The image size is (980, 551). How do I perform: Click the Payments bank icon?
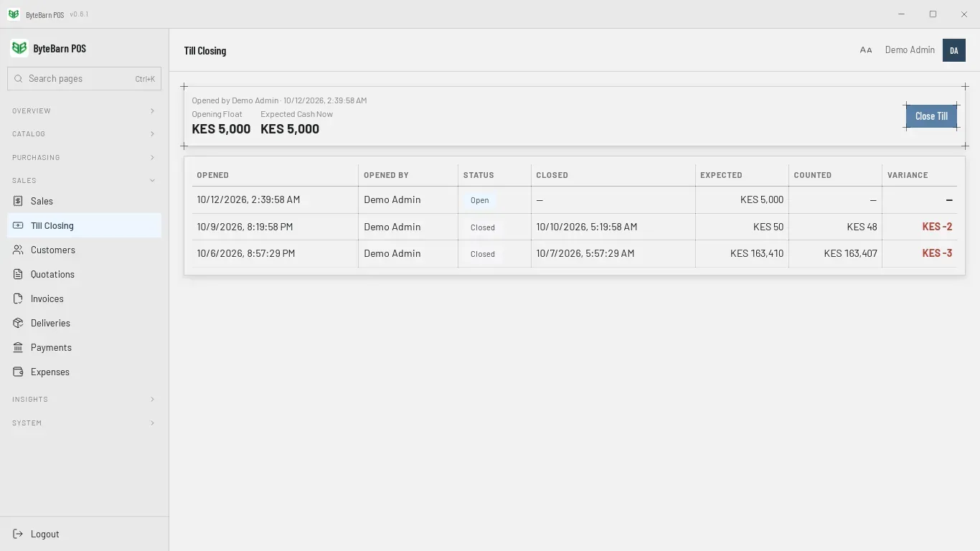pos(18,347)
